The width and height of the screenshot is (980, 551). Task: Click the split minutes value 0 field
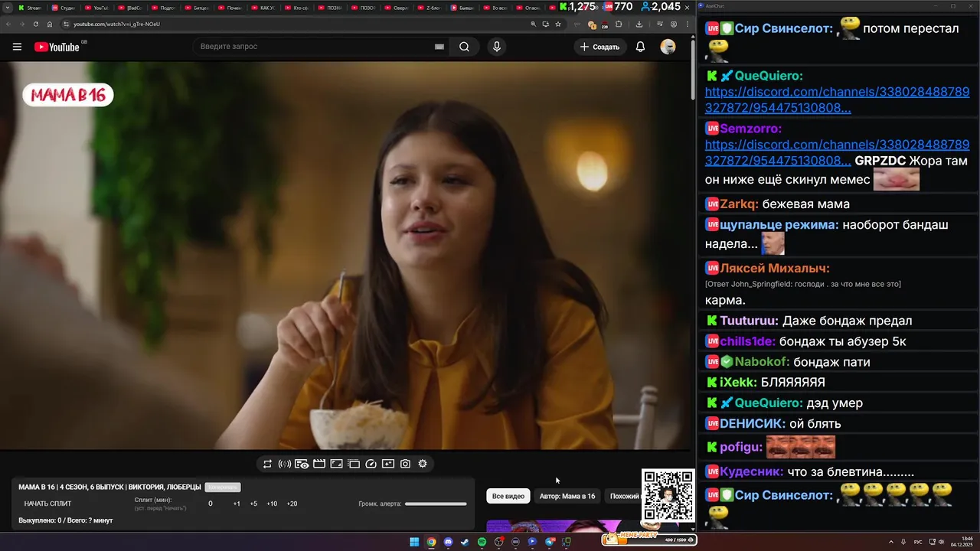211,504
